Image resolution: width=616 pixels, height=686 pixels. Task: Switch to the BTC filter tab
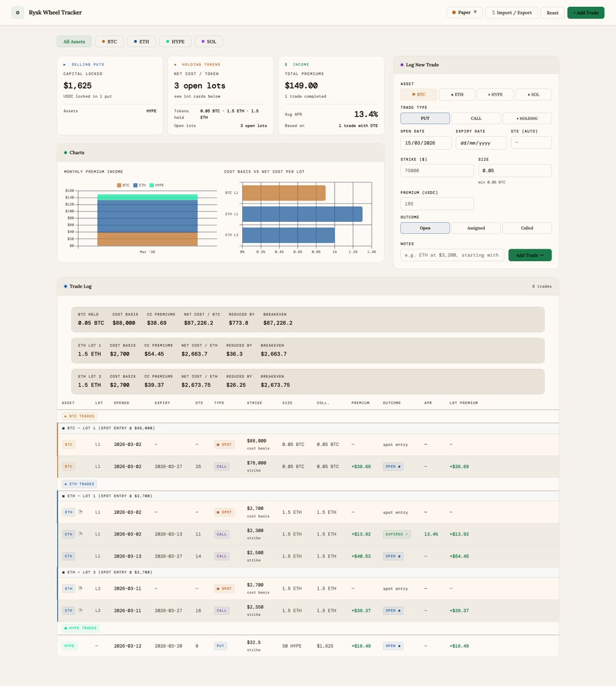tap(109, 42)
